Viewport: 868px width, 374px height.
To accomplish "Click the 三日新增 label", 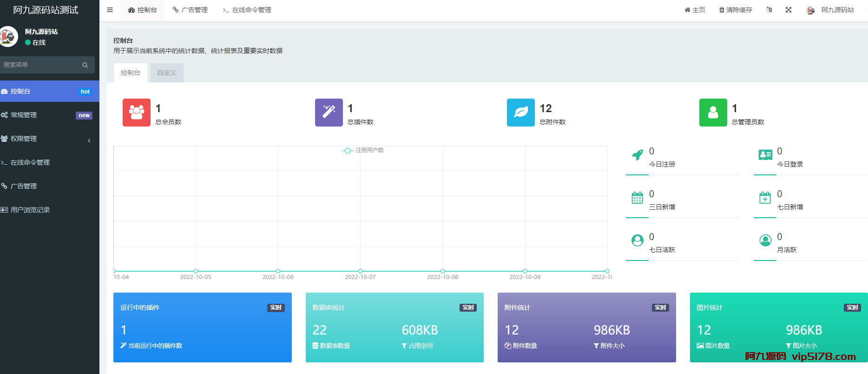I will click(662, 207).
